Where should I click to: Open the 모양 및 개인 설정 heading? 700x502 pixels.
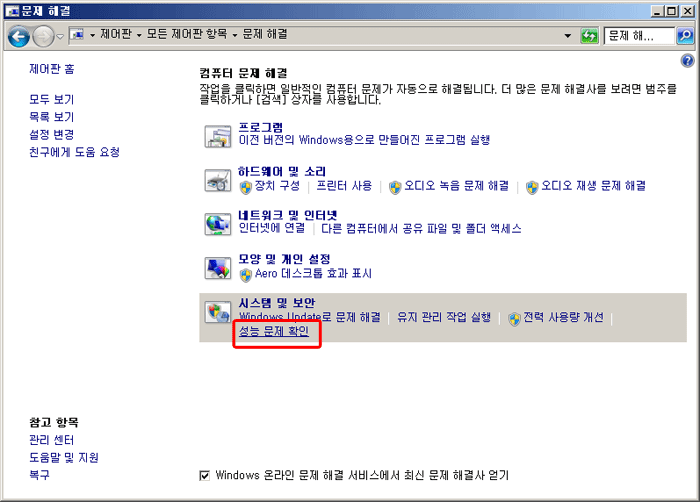[x=284, y=259]
